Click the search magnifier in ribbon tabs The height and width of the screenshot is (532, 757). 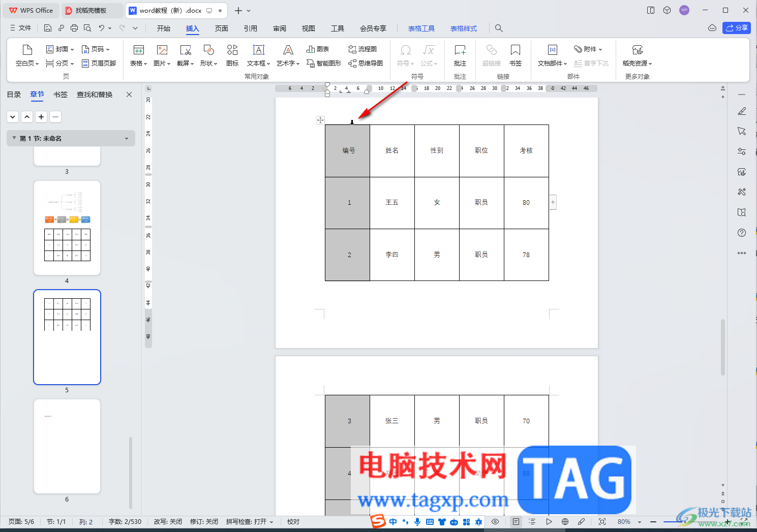click(x=499, y=28)
